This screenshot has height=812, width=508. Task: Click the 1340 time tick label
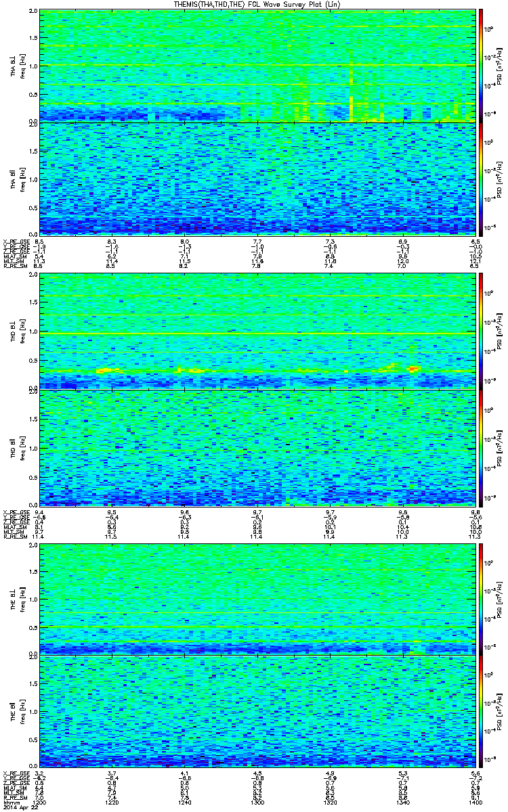[404, 803]
